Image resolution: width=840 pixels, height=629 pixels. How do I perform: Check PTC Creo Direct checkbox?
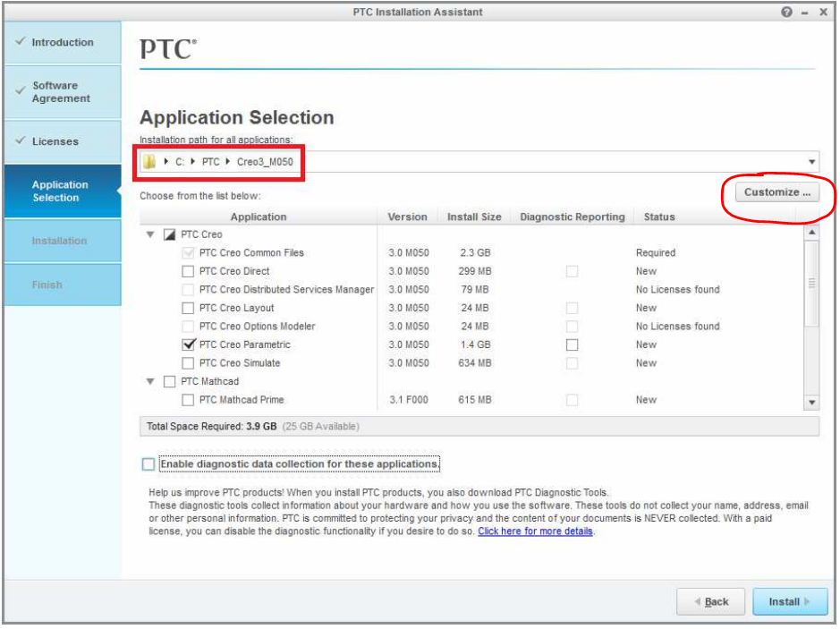[188, 271]
